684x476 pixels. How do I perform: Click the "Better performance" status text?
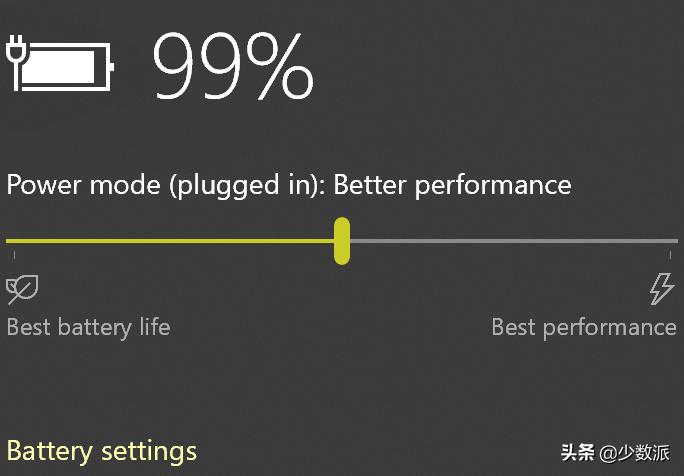(452, 185)
